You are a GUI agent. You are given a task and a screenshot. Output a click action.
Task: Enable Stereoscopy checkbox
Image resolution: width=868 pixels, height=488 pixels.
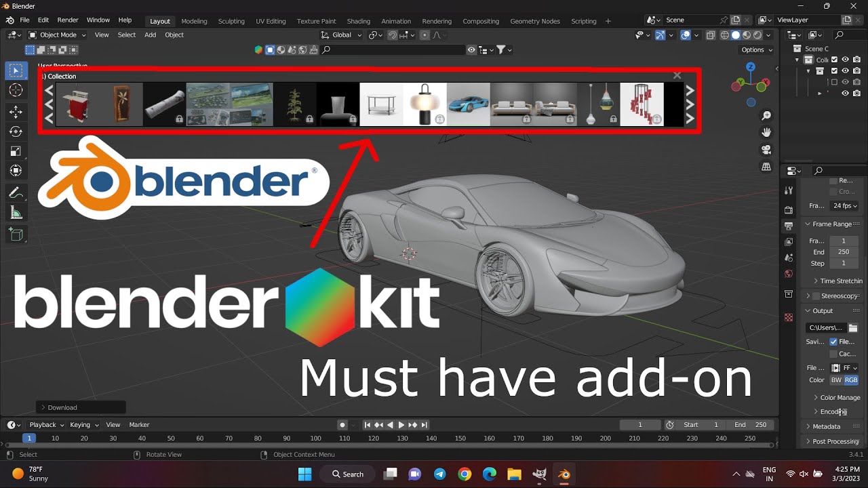point(816,296)
